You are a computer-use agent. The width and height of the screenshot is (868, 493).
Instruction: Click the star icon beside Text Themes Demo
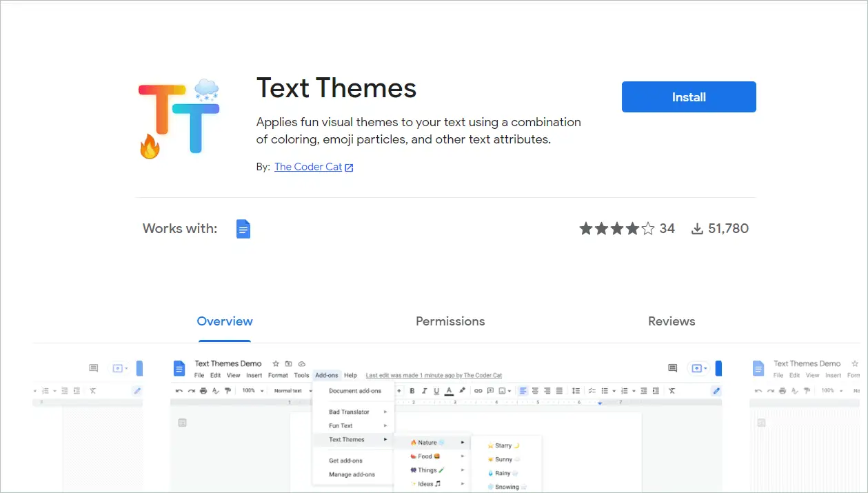pos(276,363)
